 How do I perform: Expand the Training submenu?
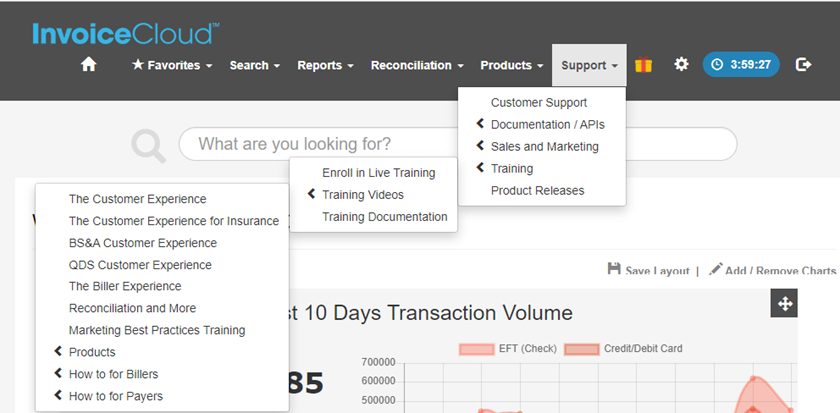(512, 168)
